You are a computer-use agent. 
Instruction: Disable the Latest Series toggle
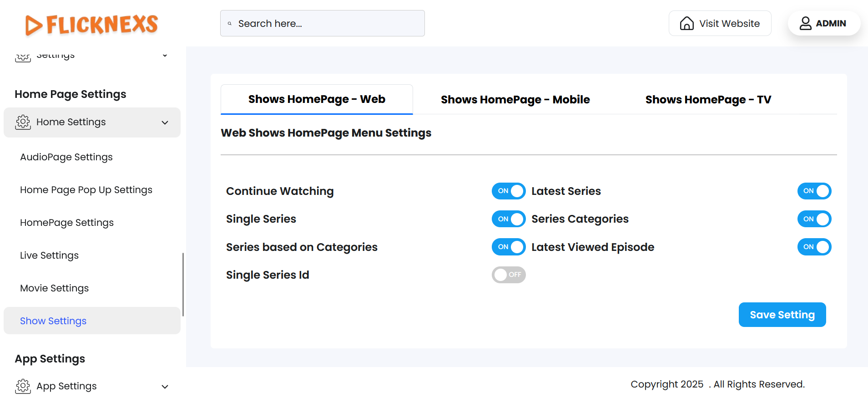(814, 191)
